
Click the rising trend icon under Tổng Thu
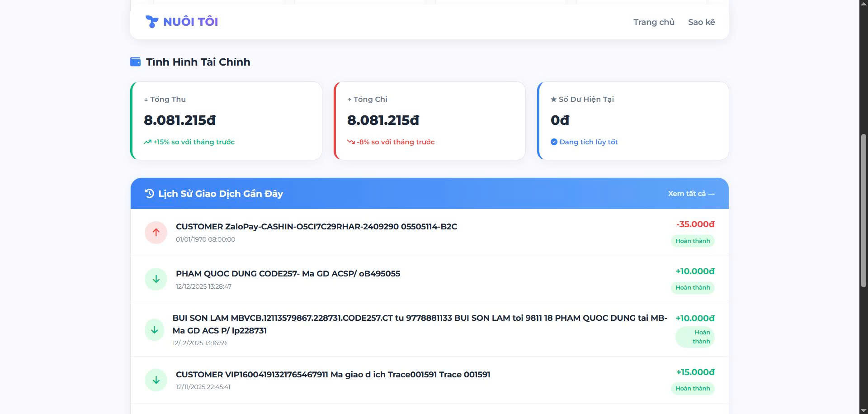click(147, 142)
